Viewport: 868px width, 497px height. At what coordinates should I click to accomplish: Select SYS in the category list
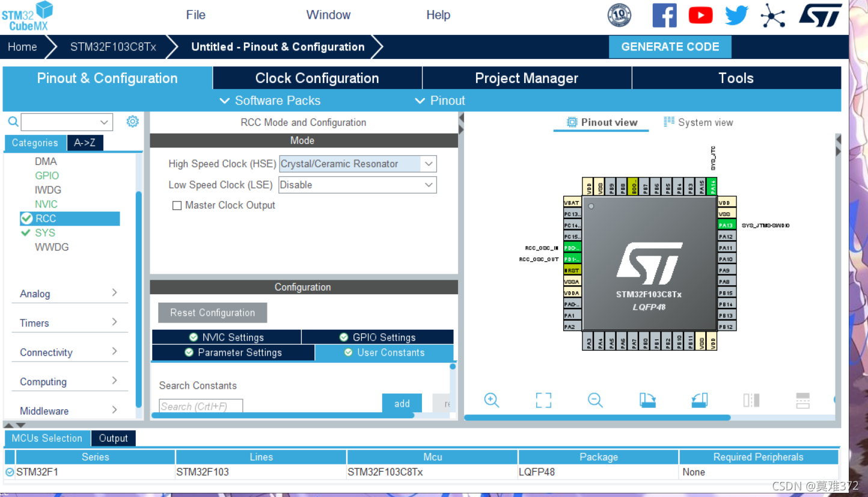(x=45, y=233)
